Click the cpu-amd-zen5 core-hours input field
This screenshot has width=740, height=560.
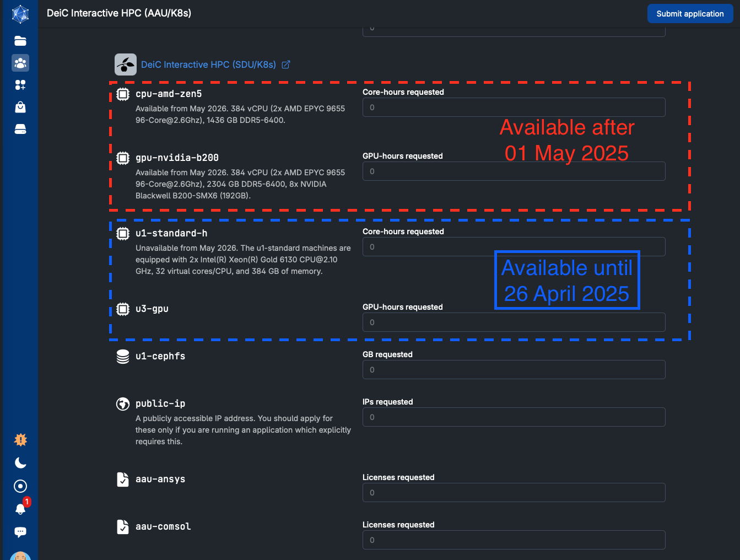click(x=514, y=107)
